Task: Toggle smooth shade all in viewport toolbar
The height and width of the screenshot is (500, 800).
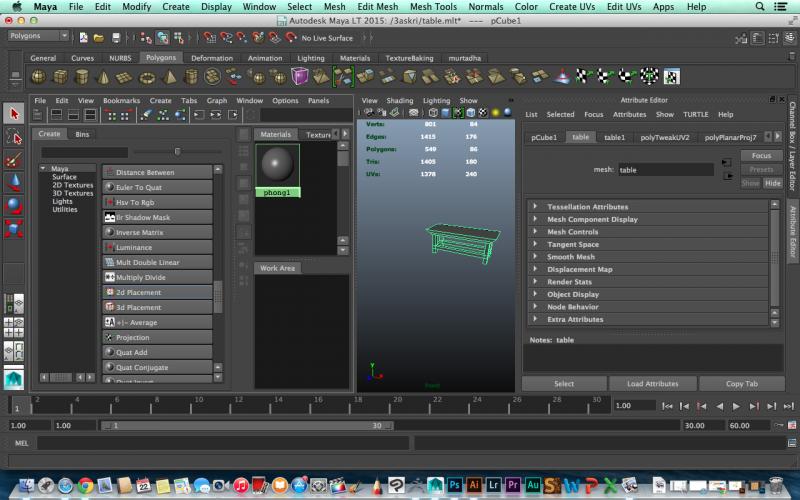Action: [445, 113]
